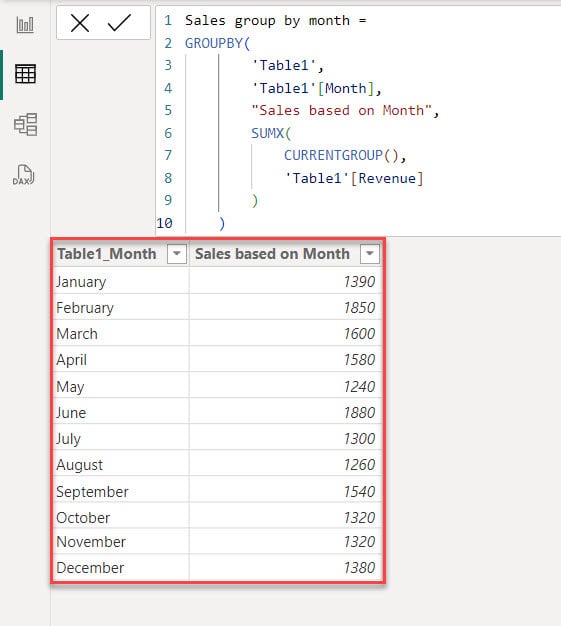Click SUMX( in formula line 6
Screen dimensions: 561x626
[272, 133]
